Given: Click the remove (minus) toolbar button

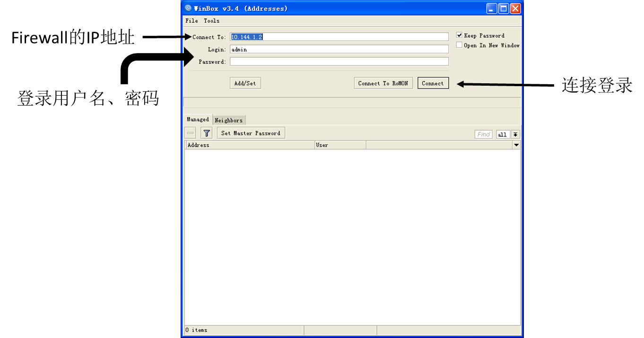Looking at the screenshot, I should (x=191, y=133).
